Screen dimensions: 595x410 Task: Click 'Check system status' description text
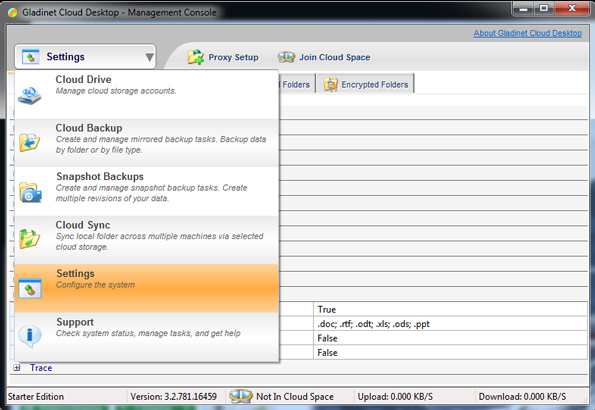(x=148, y=333)
